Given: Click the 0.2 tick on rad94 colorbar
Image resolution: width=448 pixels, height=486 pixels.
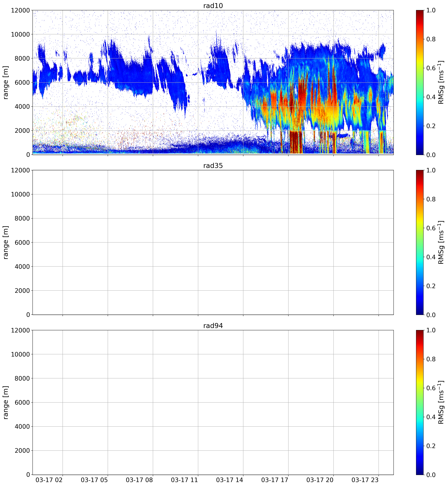Looking at the screenshot, I should 431,446.
